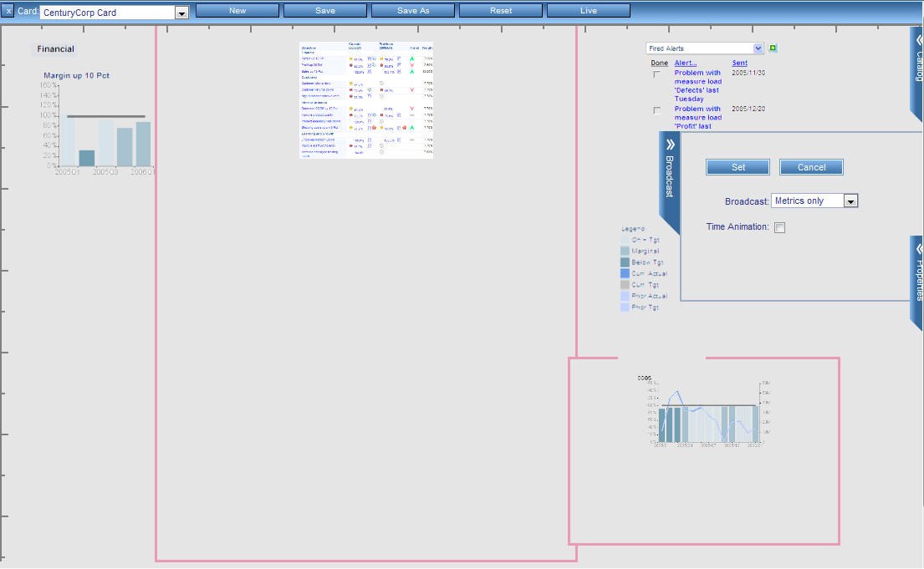Click the green refresh icon beside Fired Alerts
Image resolution: width=924 pixels, height=569 pixels.
773,48
